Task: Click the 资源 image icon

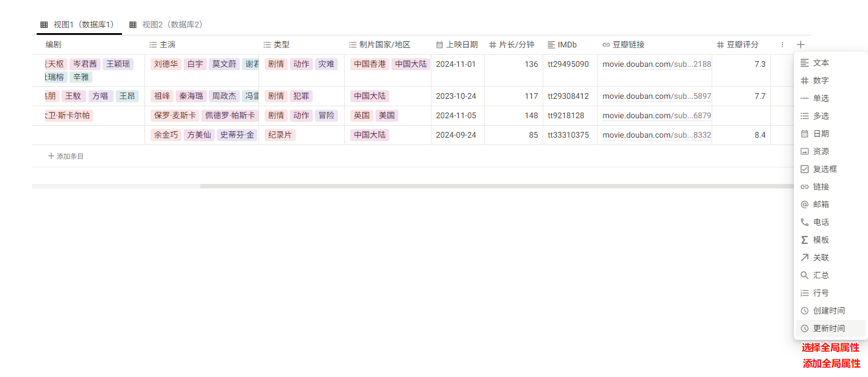Action: coord(805,151)
